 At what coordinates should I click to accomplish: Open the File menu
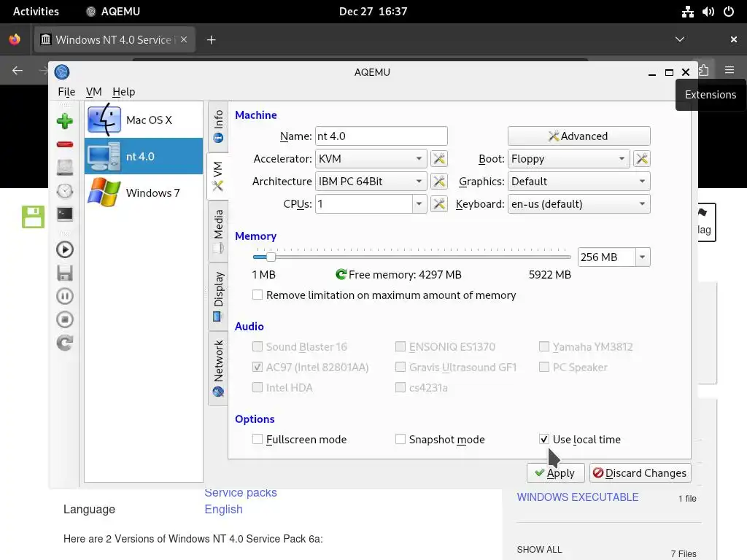(x=66, y=92)
